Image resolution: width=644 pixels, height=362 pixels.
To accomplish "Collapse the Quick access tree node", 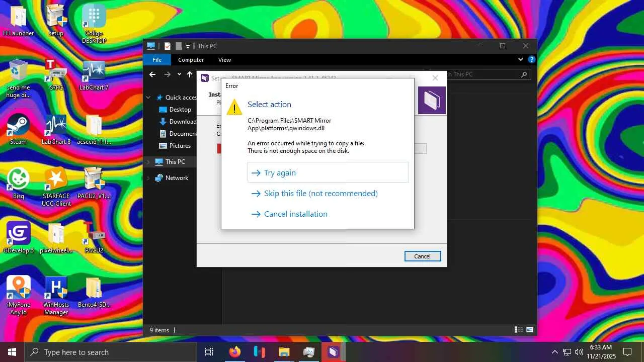I will point(148,98).
